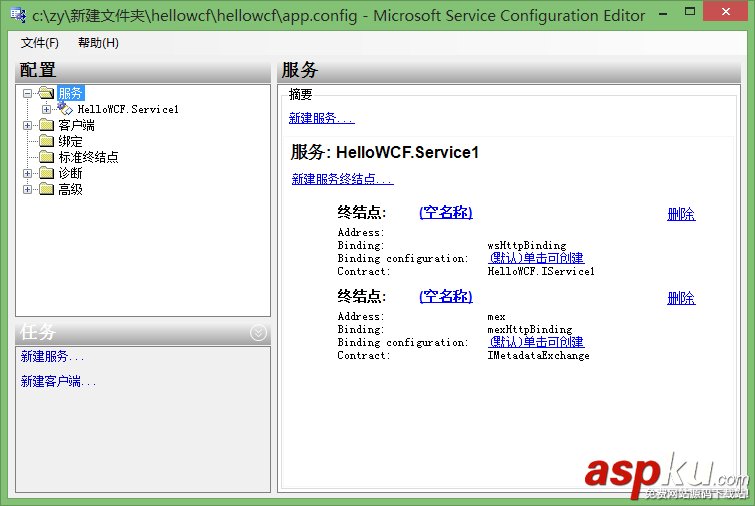Image resolution: width=755 pixels, height=506 pixels.
Task: Click (默认)单击可创建 for mexHttpBinding endpoint
Action: pyautogui.click(x=536, y=342)
